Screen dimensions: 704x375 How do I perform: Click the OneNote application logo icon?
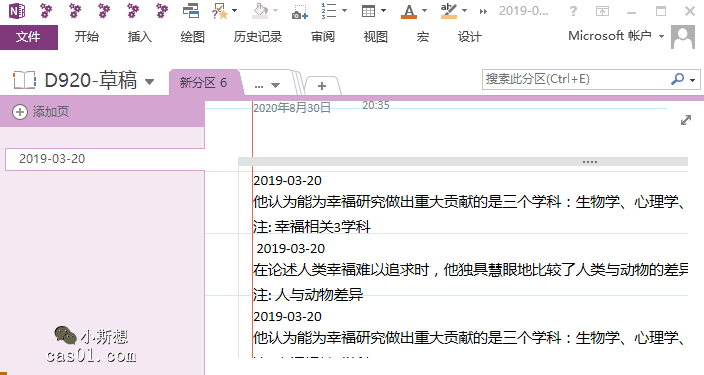click(17, 11)
